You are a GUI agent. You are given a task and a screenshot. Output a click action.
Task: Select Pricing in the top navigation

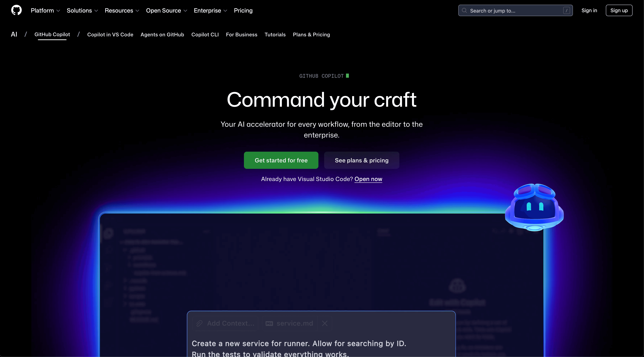coord(243,10)
